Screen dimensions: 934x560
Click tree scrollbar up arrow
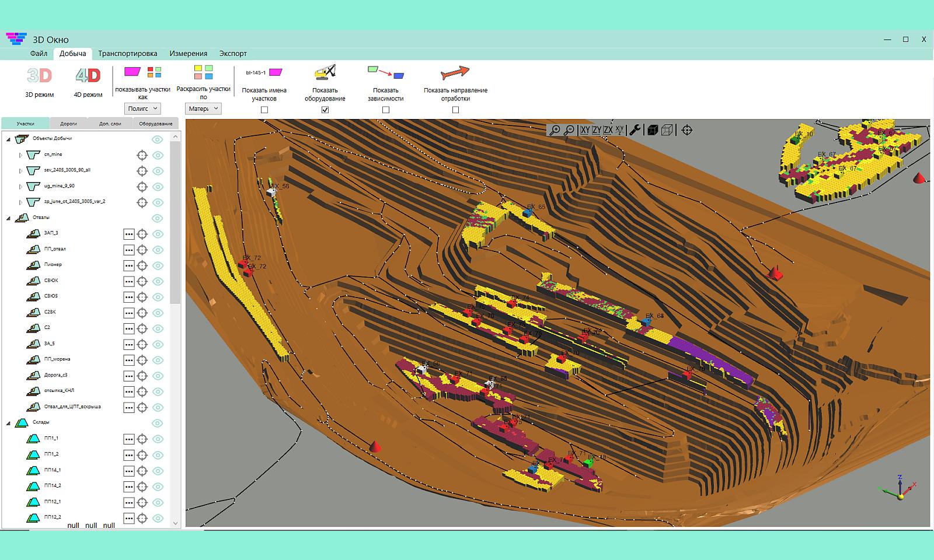tap(176, 136)
